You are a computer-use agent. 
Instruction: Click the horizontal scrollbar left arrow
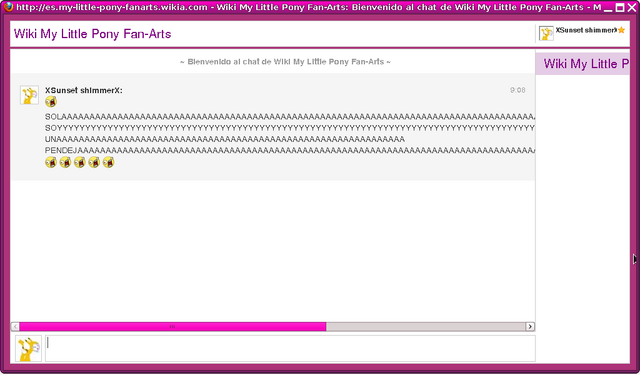(15, 326)
